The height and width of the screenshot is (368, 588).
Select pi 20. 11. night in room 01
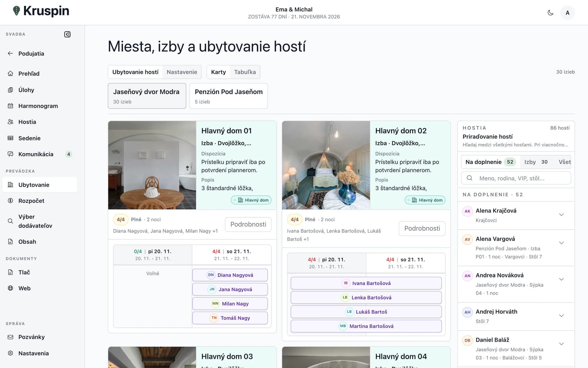click(153, 255)
